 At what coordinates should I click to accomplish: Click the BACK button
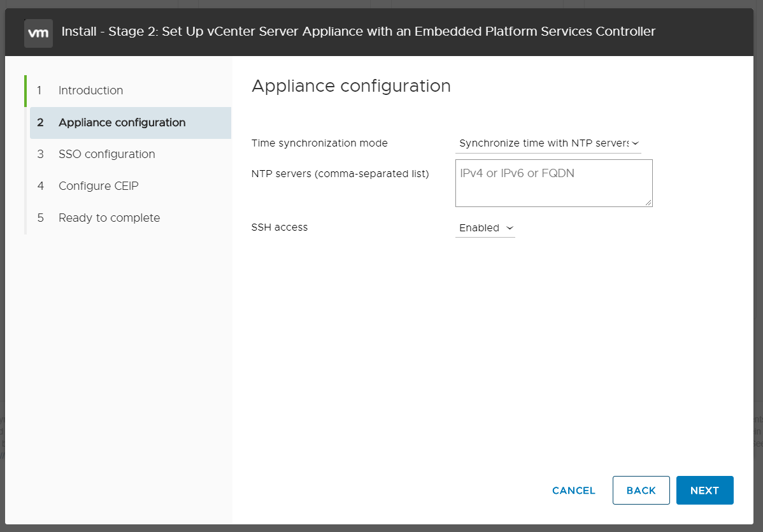641,490
